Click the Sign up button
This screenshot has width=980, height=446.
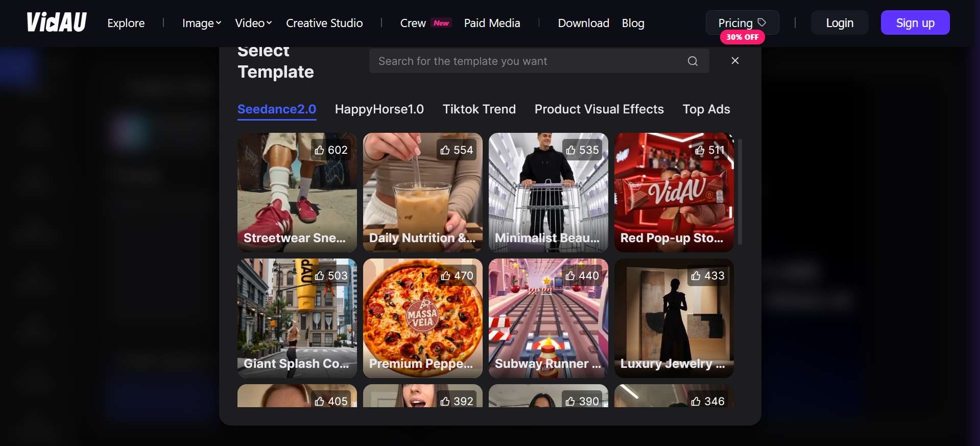point(915,22)
